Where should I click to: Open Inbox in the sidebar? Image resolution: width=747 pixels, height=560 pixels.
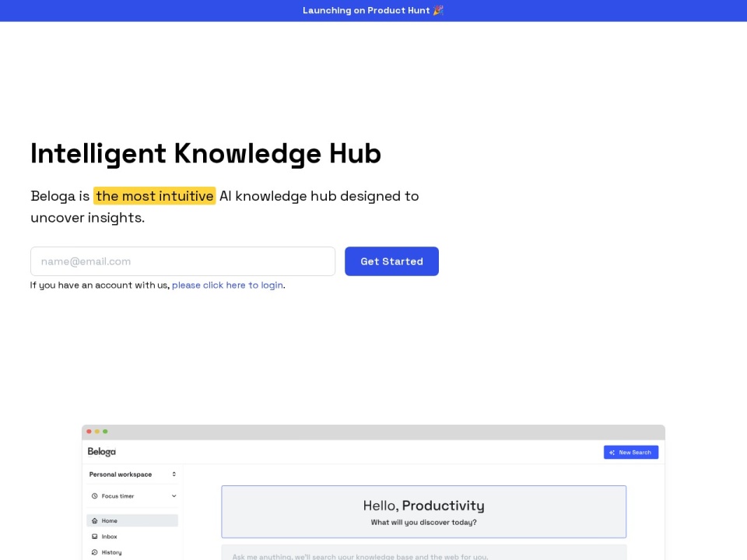132,536
